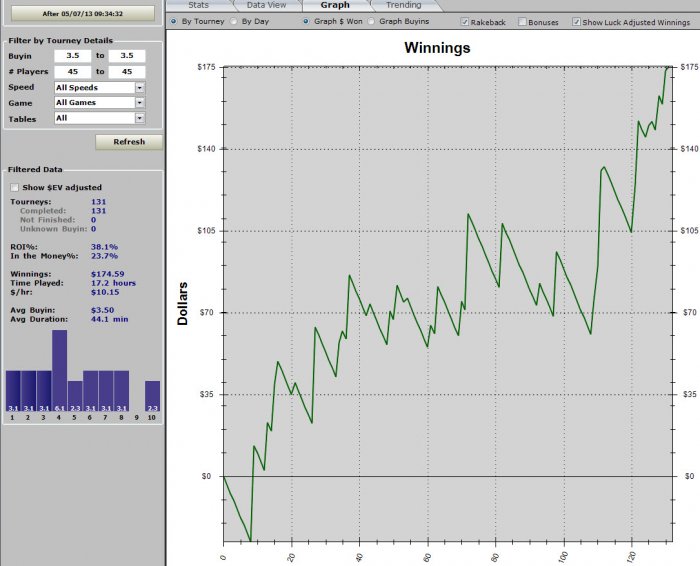Click the After 05/07/13 date filter button
The image size is (700, 566).
(x=83, y=13)
